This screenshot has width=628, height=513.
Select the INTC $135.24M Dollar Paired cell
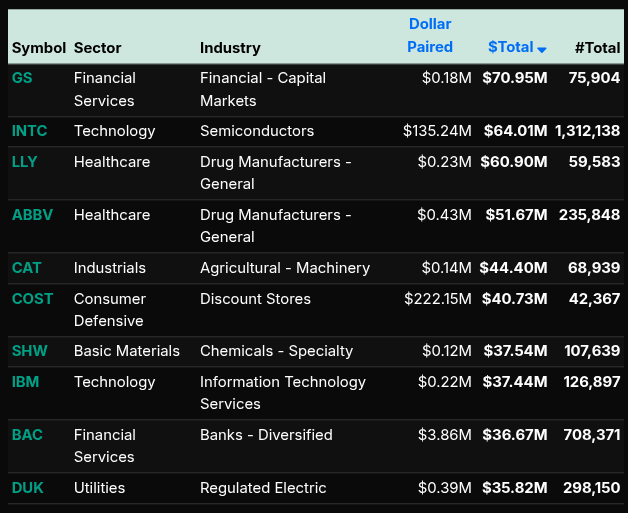coord(437,131)
